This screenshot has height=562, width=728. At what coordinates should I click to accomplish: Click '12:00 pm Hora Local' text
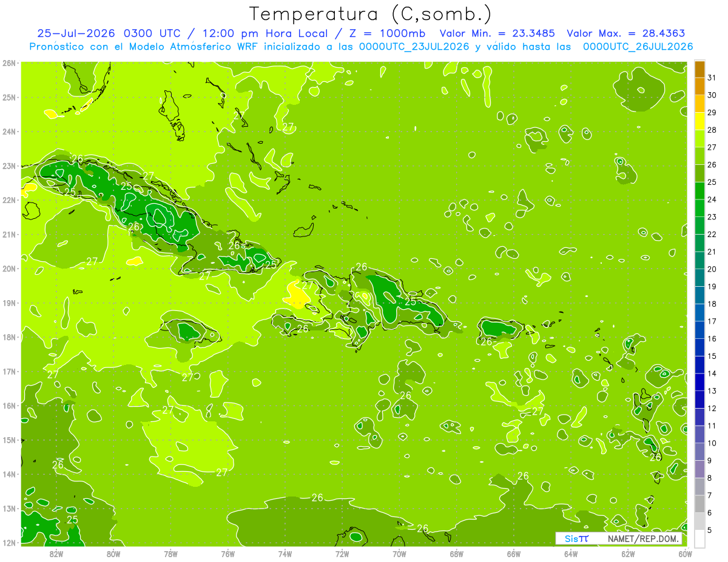[265, 33]
